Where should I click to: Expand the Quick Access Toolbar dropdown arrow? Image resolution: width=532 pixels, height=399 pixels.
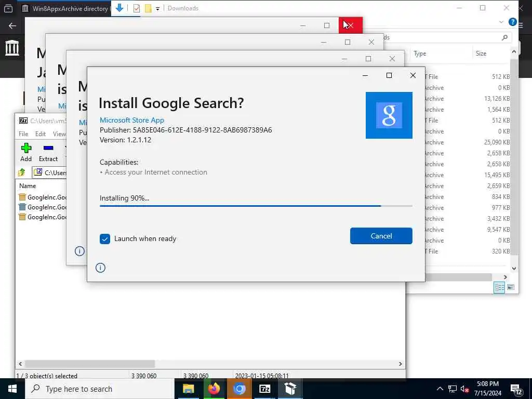[158, 9]
